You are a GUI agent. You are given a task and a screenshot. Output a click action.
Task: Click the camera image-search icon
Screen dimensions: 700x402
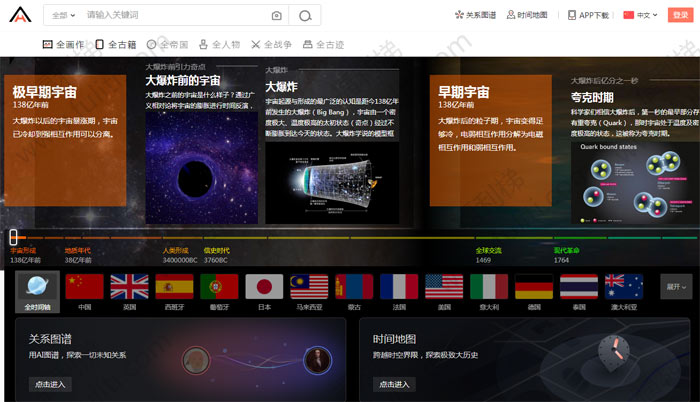pos(276,16)
